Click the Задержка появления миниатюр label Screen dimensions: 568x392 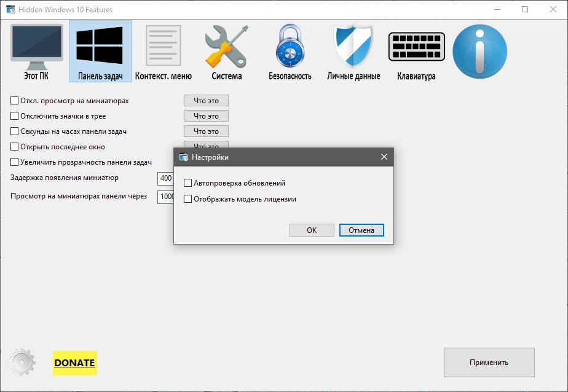pyautogui.click(x=65, y=178)
